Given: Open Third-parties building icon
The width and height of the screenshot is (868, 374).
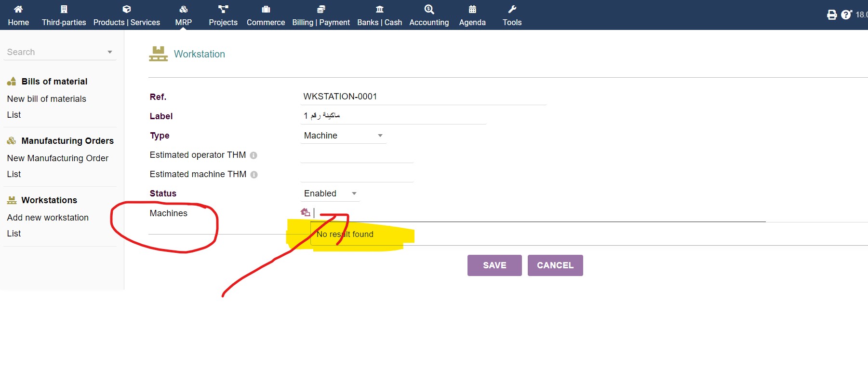Looking at the screenshot, I should [x=64, y=9].
